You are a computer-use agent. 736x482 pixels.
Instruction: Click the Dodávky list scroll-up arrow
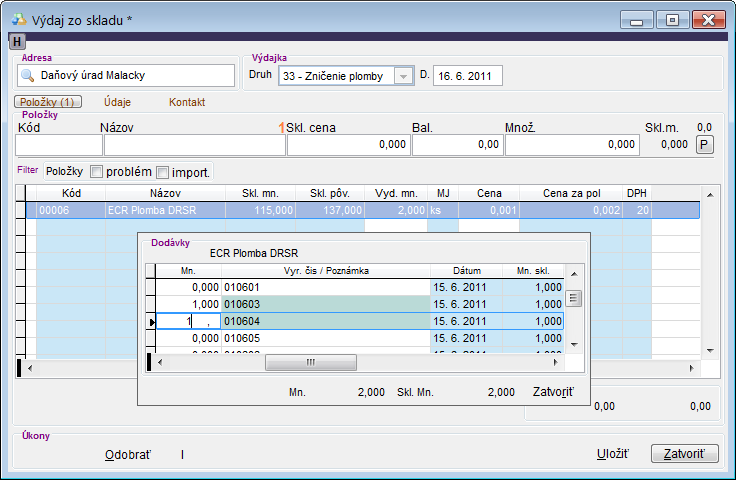(573, 271)
